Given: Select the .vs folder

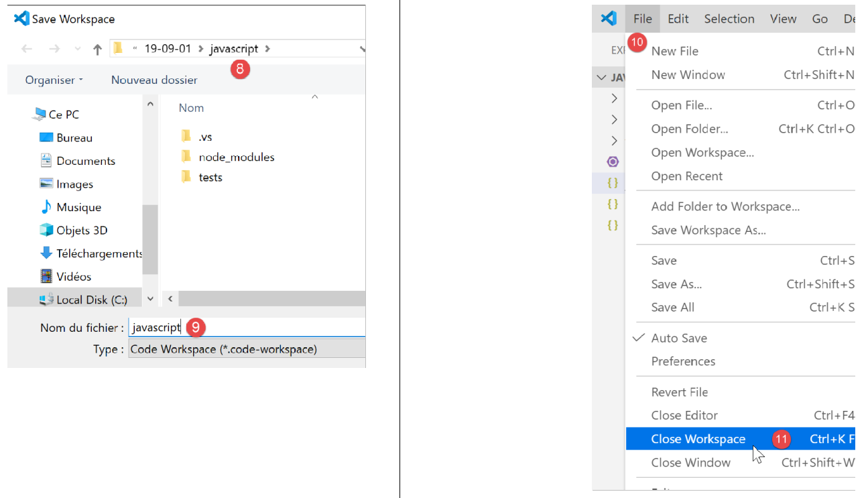Looking at the screenshot, I should [205, 137].
